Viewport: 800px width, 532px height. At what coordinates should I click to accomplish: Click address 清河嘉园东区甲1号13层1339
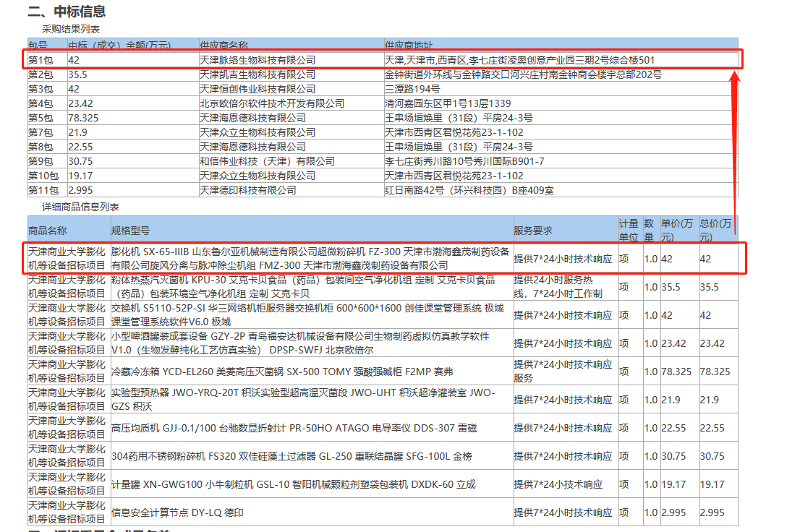(x=448, y=103)
